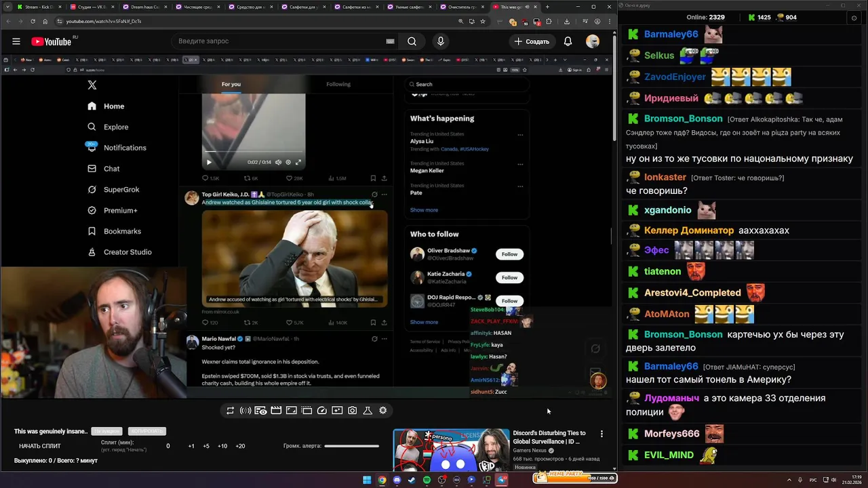Click the На аукцион button
The image size is (868, 488).
tap(107, 431)
